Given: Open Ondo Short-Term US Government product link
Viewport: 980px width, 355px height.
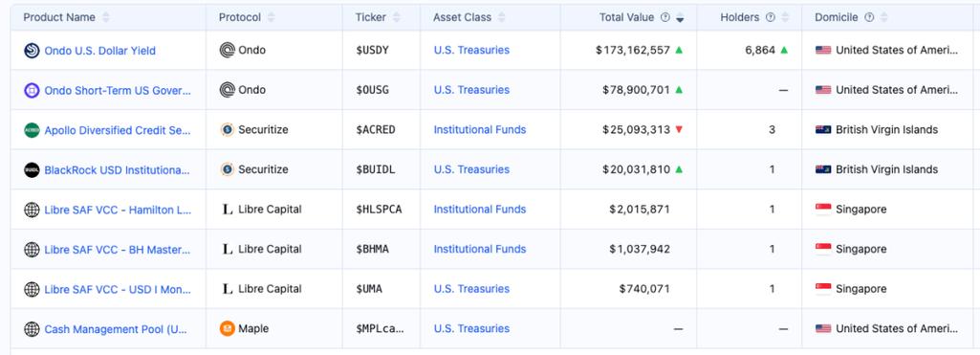Looking at the screenshot, I should (x=118, y=91).
